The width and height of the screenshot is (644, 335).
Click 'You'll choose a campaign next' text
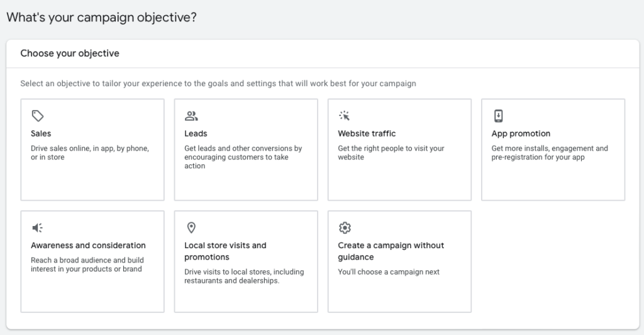[389, 271]
